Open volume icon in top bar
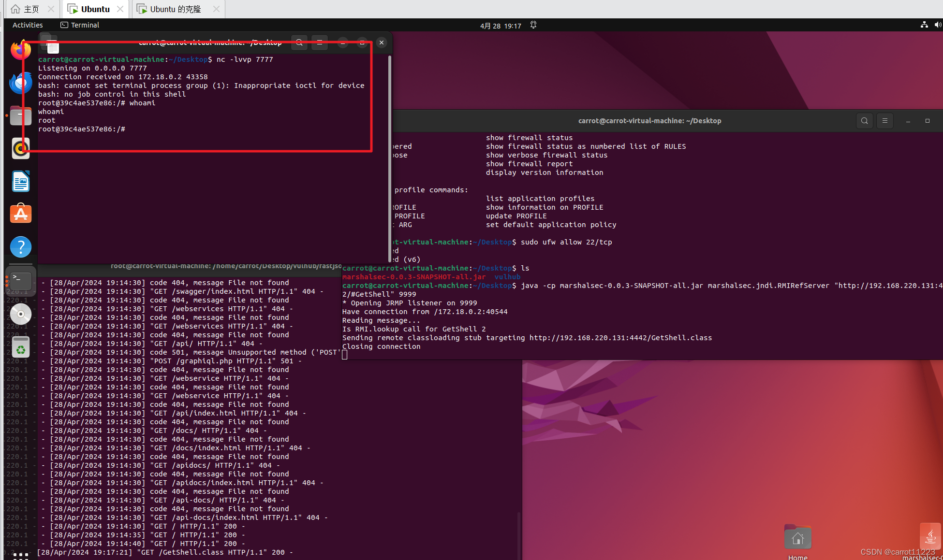 click(x=938, y=25)
